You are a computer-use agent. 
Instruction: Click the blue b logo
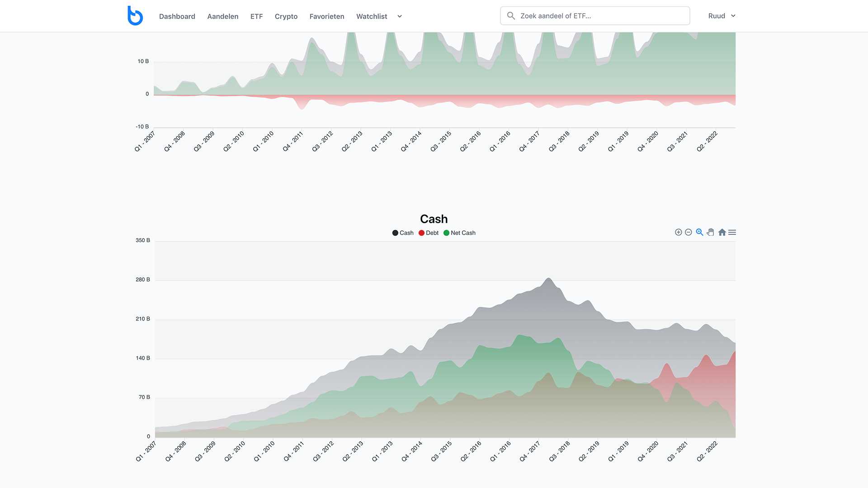pyautogui.click(x=135, y=16)
